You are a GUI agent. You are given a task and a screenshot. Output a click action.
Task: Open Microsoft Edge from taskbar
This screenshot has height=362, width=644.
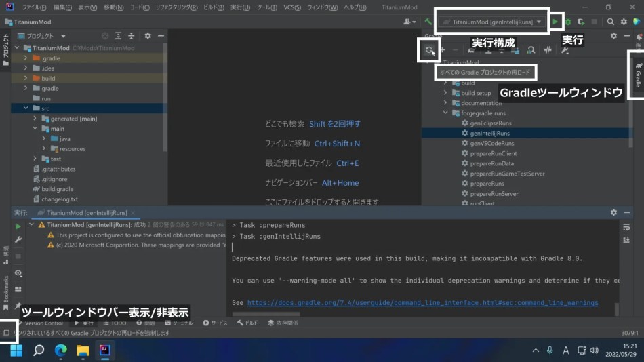coord(61,350)
